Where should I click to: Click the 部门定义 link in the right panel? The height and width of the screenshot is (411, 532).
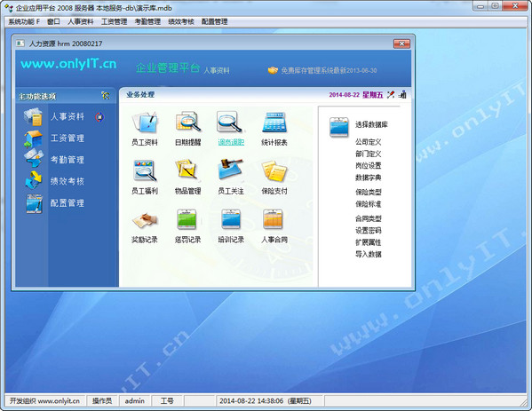click(368, 154)
